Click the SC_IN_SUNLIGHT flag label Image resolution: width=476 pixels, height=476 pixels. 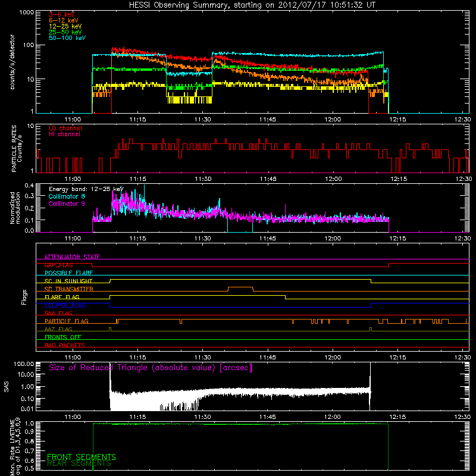click(68, 281)
